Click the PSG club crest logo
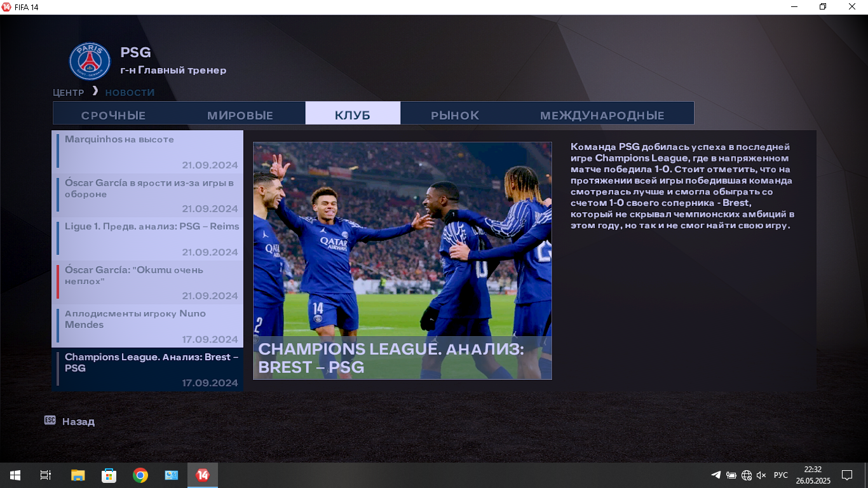The image size is (868, 488). click(x=90, y=61)
